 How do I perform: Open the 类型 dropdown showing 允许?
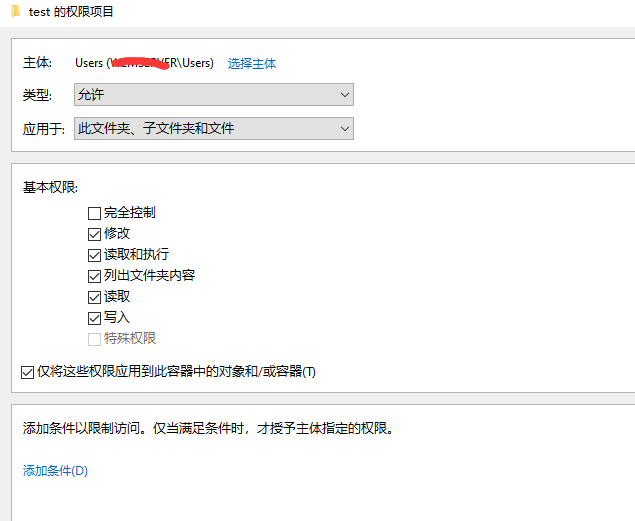click(x=214, y=95)
